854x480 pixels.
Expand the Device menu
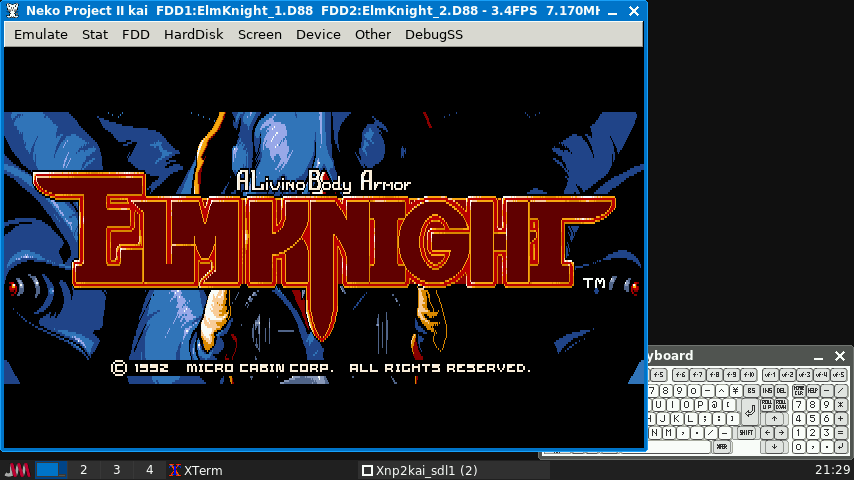[x=318, y=34]
